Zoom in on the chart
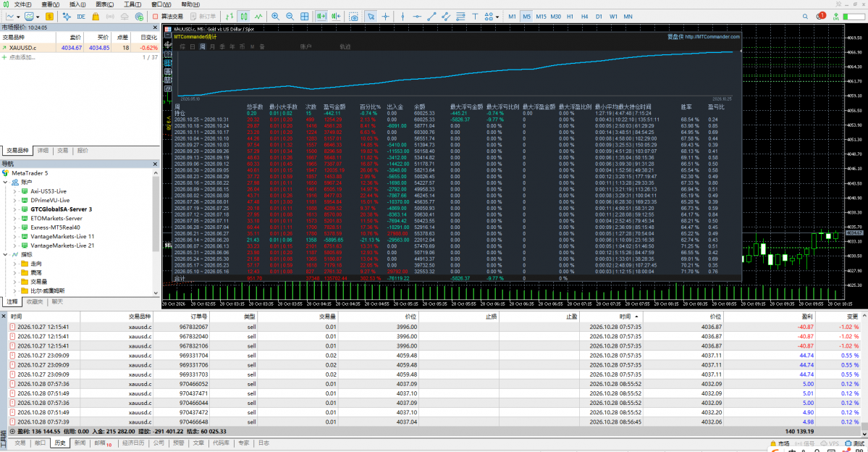Screen dimensions: 868x452 coord(275,17)
